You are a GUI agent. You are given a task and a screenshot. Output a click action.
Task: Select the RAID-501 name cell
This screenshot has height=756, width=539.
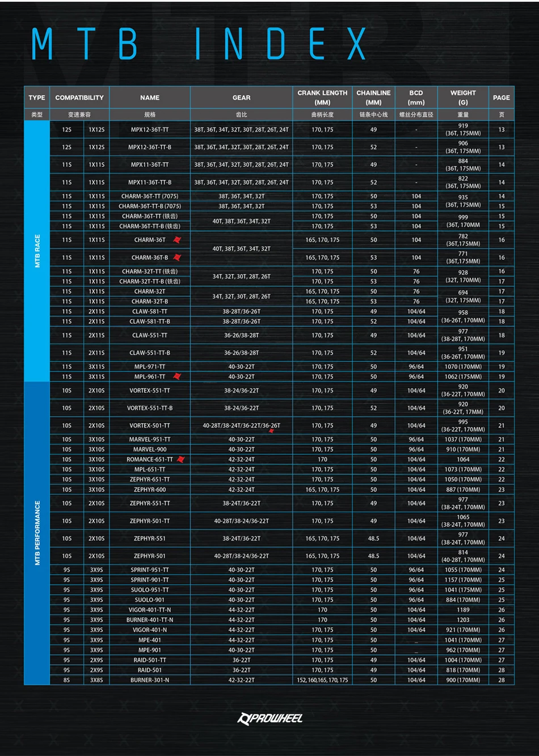coord(150,670)
